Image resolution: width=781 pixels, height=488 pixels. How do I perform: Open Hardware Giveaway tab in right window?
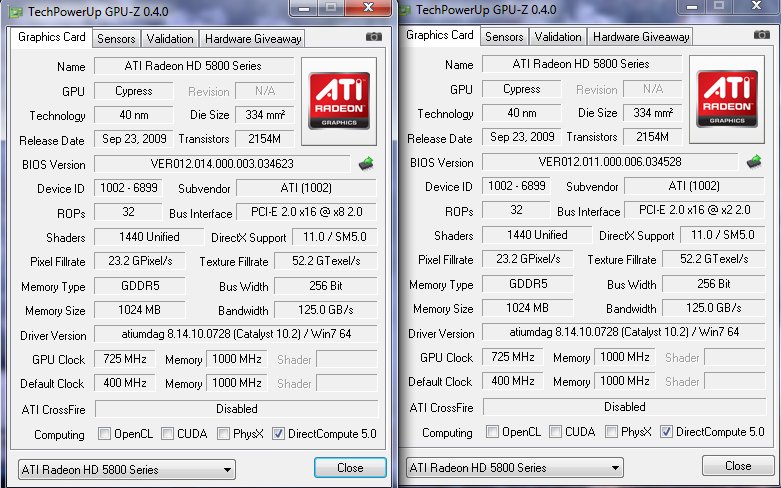click(x=641, y=37)
